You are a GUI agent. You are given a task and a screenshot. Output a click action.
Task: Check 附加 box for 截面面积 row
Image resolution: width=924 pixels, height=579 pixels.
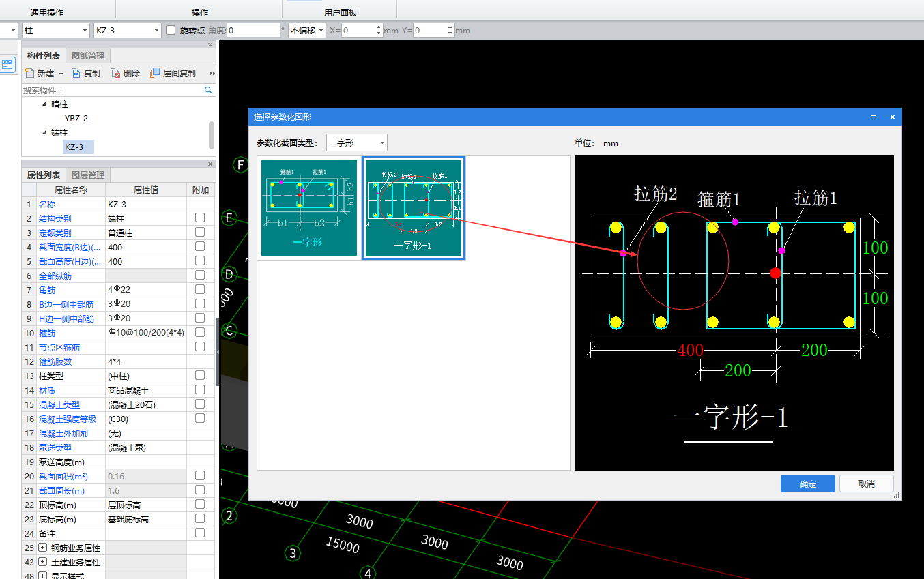(x=200, y=475)
